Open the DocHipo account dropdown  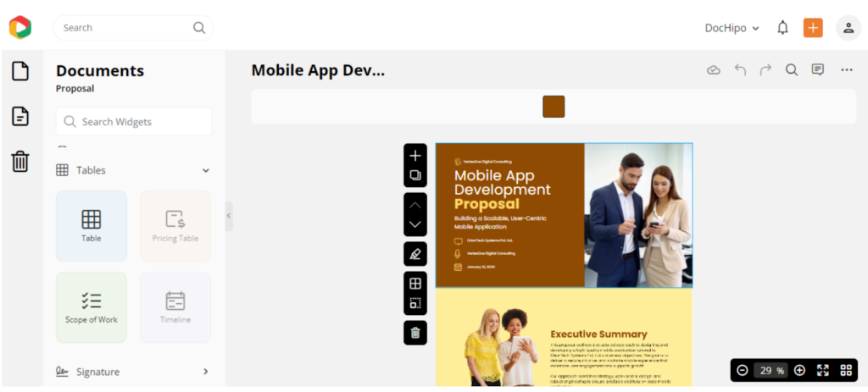tap(732, 28)
